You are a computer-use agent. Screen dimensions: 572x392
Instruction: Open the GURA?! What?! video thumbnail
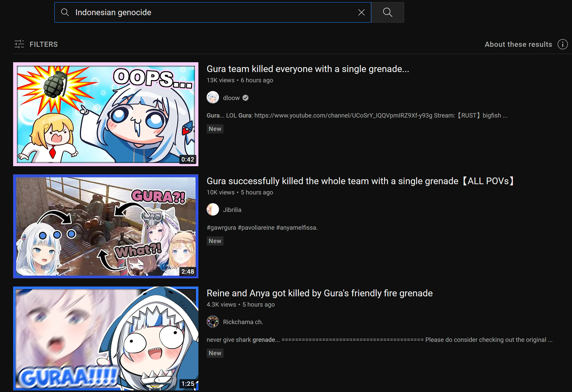(x=106, y=226)
